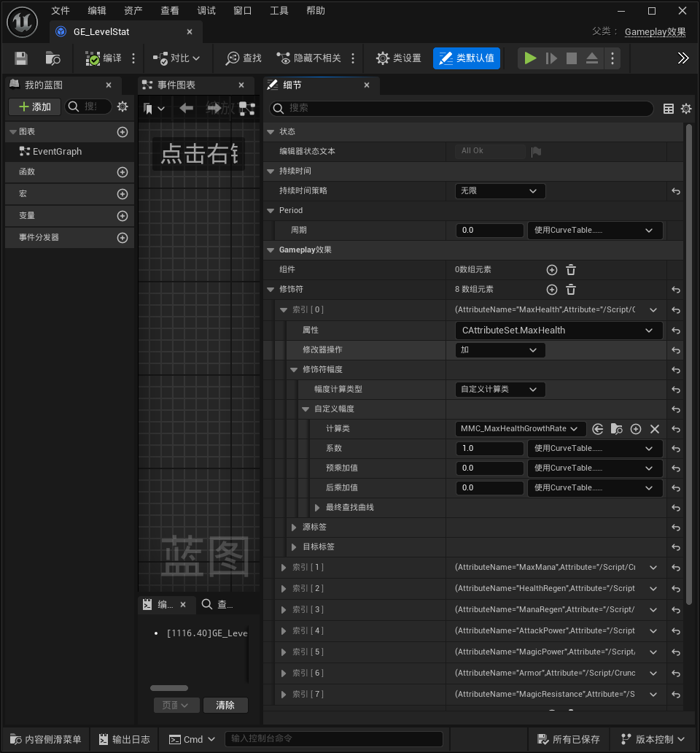The image size is (700, 753).
Task: Add element to 修饰符 array
Action: [x=552, y=290]
